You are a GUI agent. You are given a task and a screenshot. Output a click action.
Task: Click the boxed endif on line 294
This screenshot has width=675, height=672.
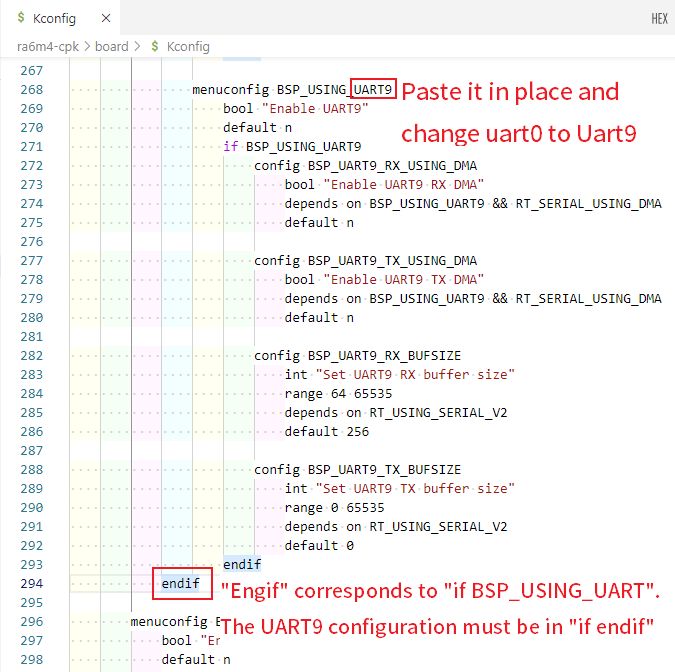click(x=181, y=584)
